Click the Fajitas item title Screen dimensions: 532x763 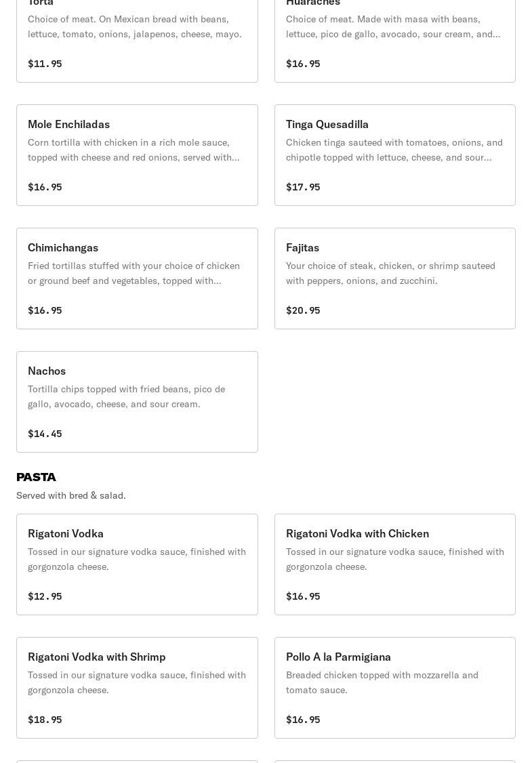pos(302,248)
